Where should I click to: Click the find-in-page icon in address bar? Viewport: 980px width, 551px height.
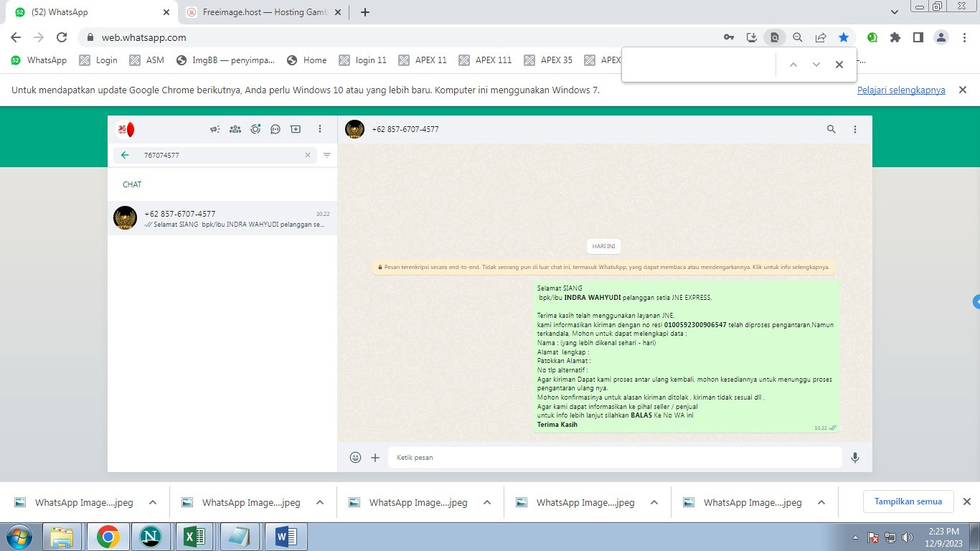[x=775, y=37]
